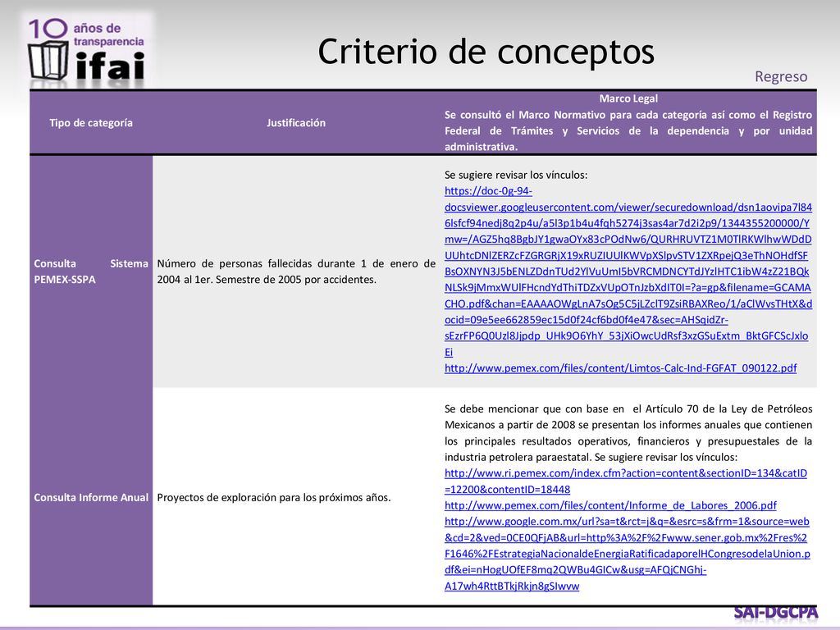The height and width of the screenshot is (630, 840).
Task: Select the Tipo de categoría header
Action: coord(91,123)
